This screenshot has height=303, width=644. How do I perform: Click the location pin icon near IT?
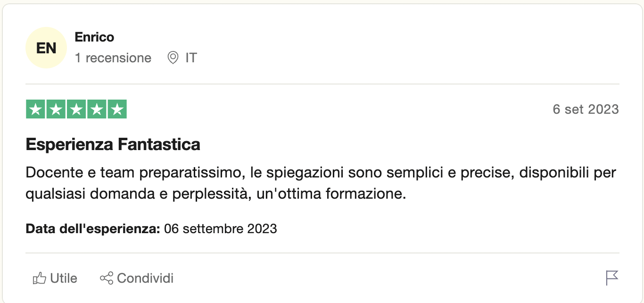[x=173, y=58]
